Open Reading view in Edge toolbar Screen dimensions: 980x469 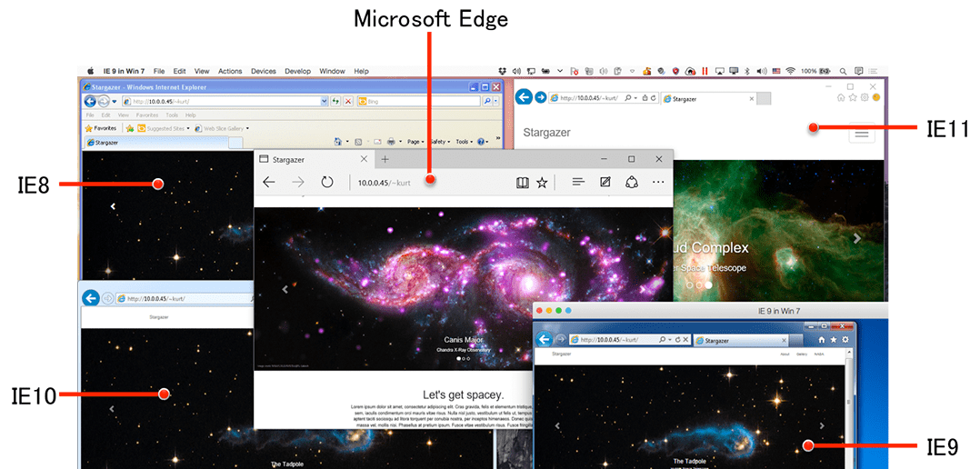click(523, 183)
